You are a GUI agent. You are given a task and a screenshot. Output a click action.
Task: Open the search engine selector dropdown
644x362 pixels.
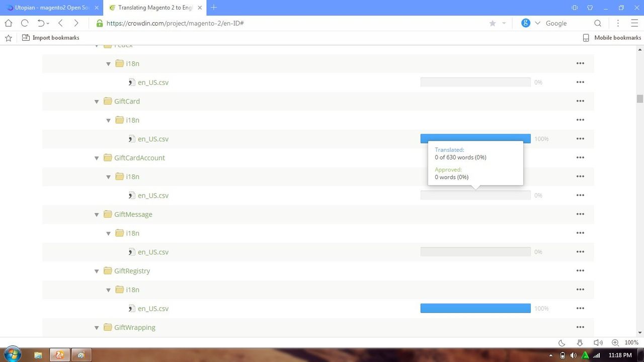pos(537,23)
